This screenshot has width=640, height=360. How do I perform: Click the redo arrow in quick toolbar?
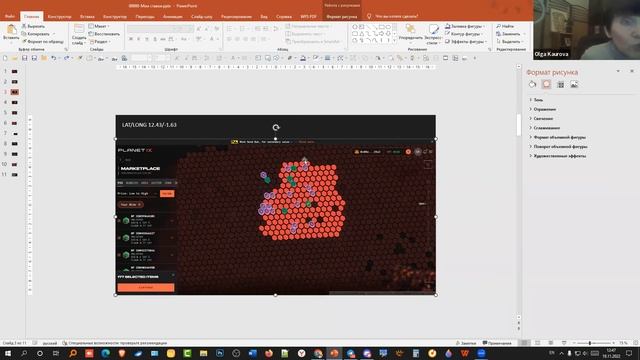(66, 58)
